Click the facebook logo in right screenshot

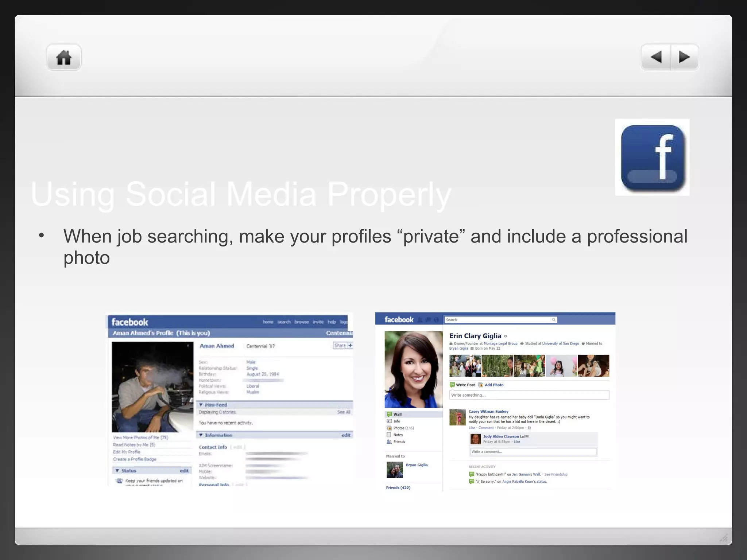tap(399, 320)
